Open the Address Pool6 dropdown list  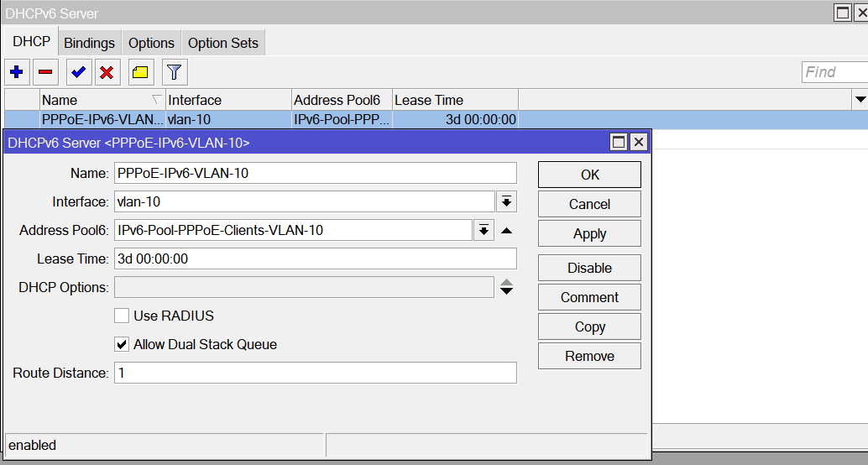[x=484, y=231]
